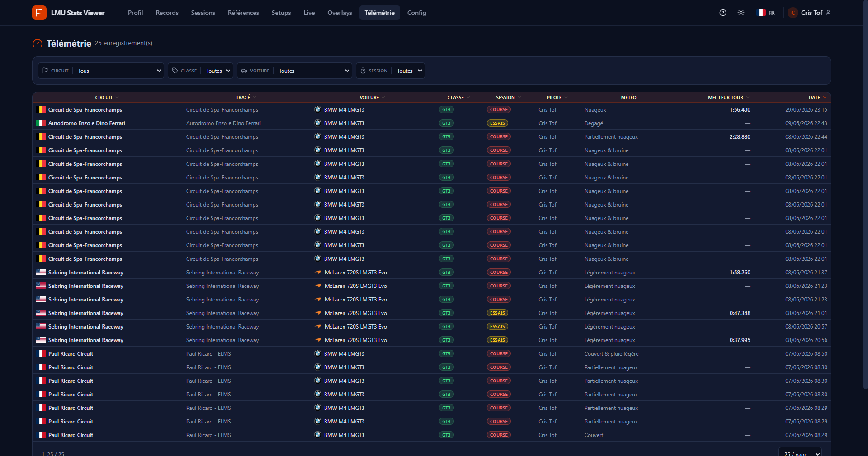Open the Live tab
This screenshot has height=456, width=868.
click(309, 13)
